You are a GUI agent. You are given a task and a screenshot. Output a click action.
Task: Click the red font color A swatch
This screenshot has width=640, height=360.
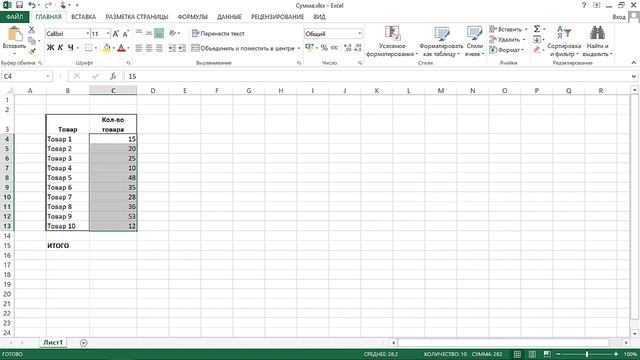point(121,48)
